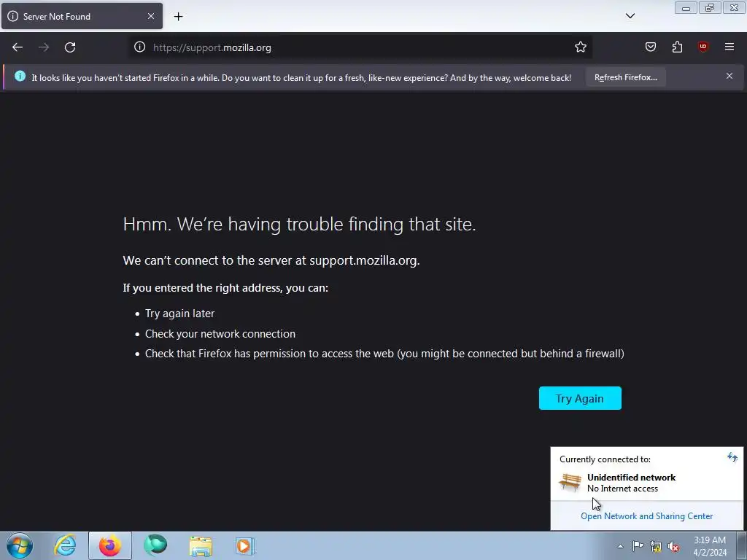
Task: Click the address bar URL field
Action: [360, 47]
